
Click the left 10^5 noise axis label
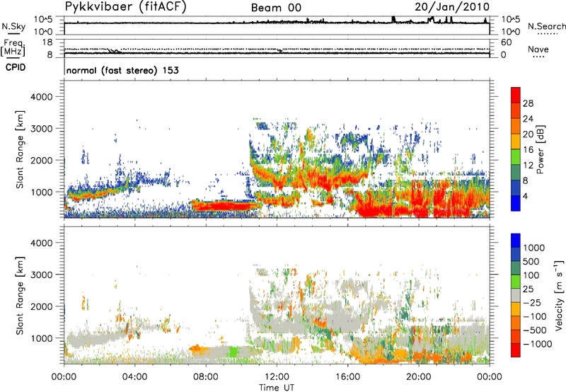click(43, 19)
